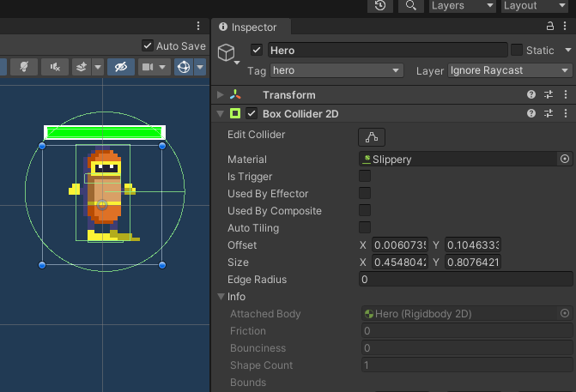The width and height of the screenshot is (576, 392).
Task: Toggle the Auto Save checkbox
Action: click(x=148, y=45)
